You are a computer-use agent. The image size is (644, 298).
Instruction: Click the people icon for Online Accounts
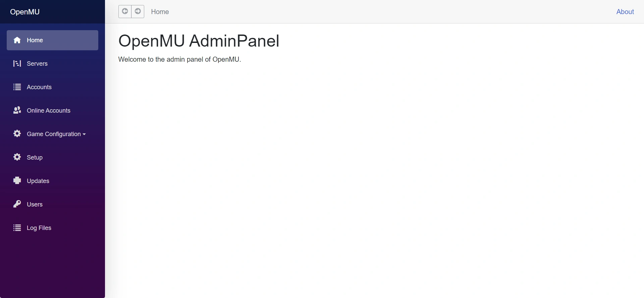17,110
